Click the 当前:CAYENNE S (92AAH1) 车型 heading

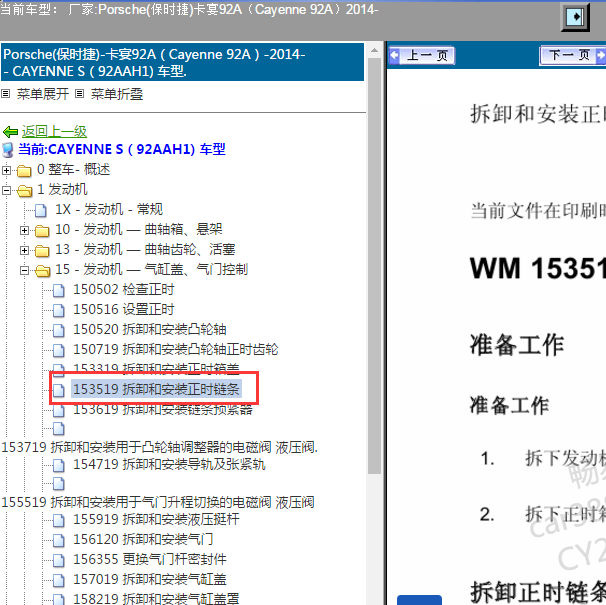(x=122, y=150)
